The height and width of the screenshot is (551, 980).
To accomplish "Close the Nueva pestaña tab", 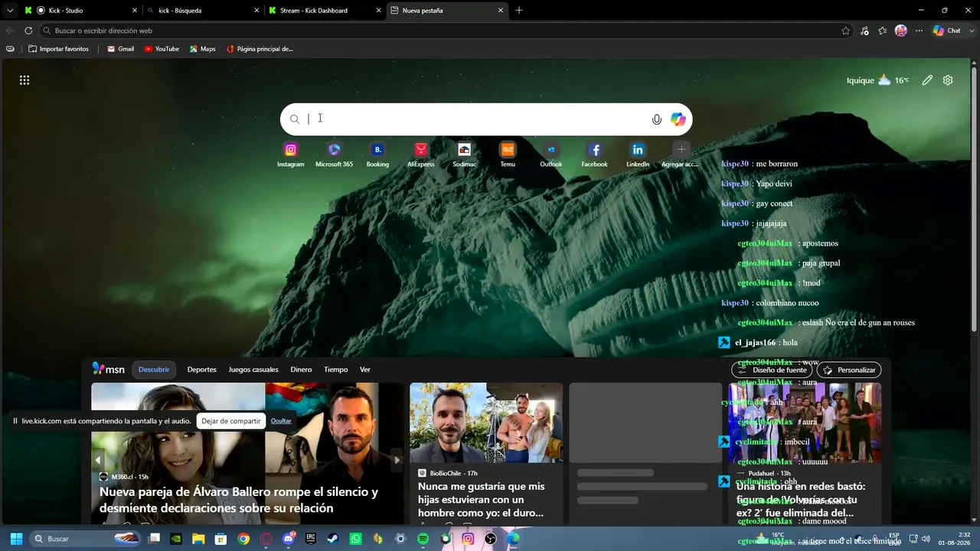I will click(501, 11).
